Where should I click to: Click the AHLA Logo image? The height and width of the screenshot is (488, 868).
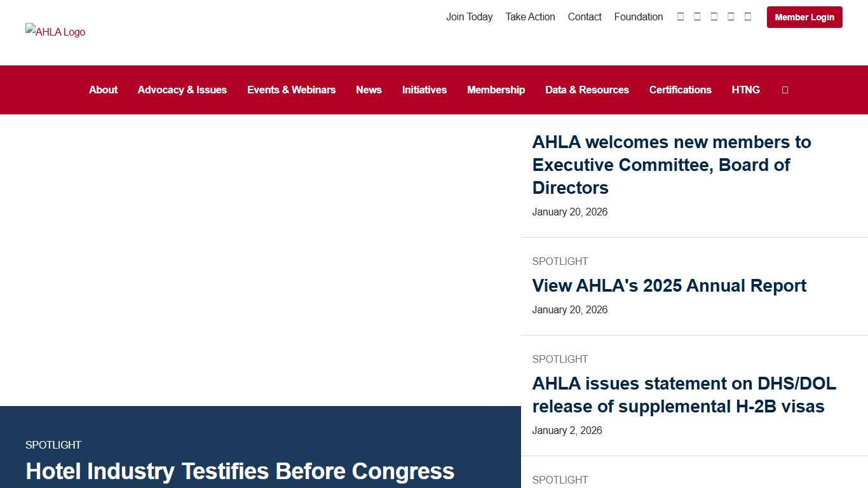(x=55, y=32)
